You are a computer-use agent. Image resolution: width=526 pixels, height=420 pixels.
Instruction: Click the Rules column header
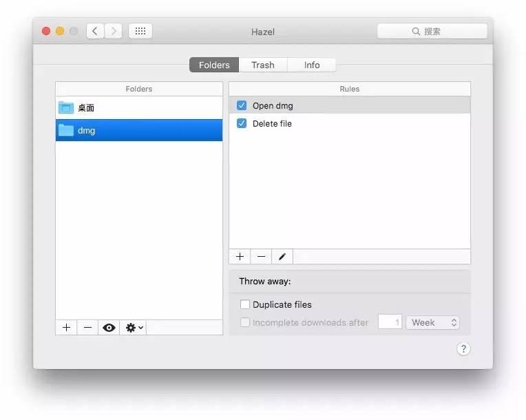coord(350,89)
